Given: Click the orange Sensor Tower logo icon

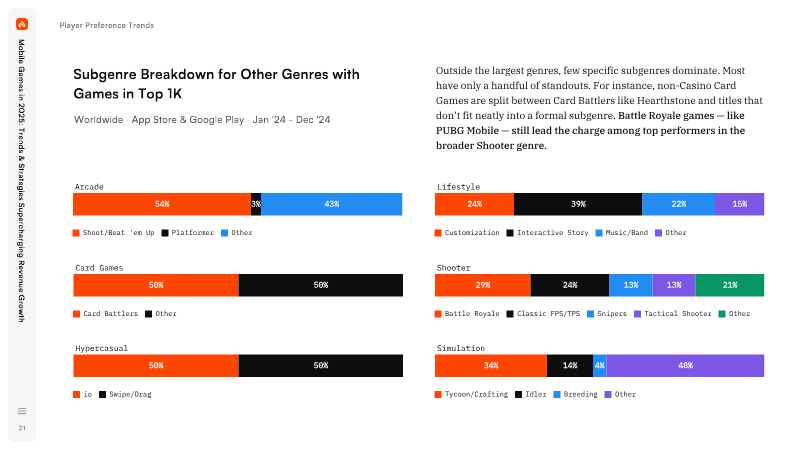Looking at the screenshot, I should pos(22,24).
